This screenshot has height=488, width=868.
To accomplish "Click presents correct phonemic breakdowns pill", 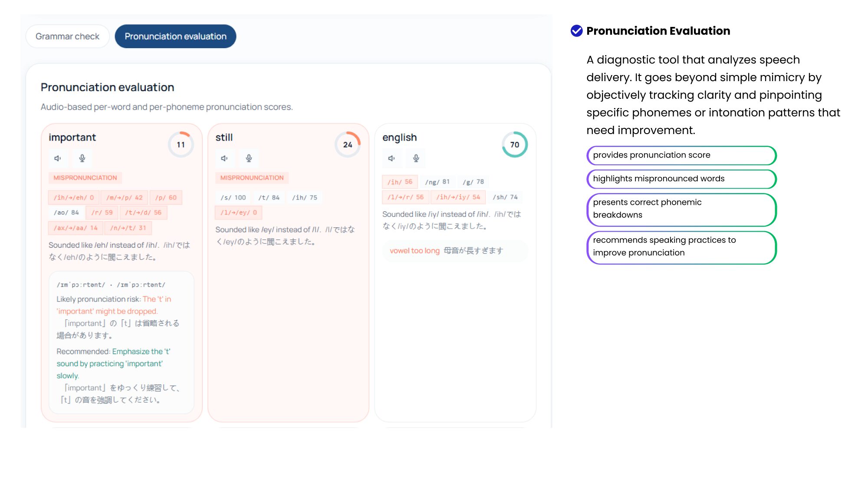I will pos(681,210).
